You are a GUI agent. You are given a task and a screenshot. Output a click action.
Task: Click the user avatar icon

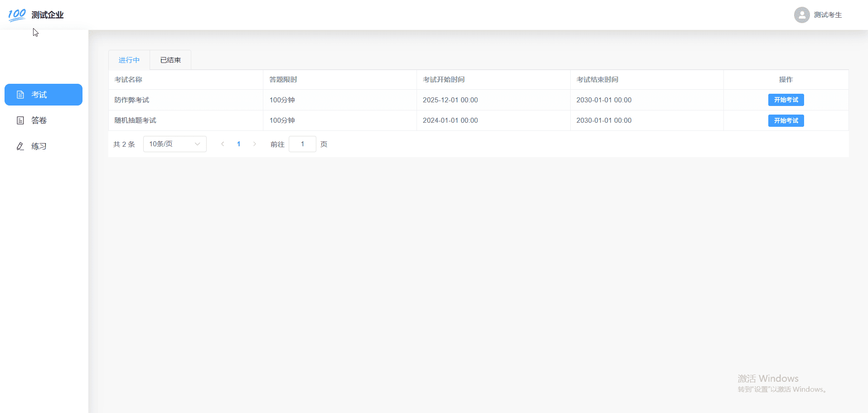point(801,15)
